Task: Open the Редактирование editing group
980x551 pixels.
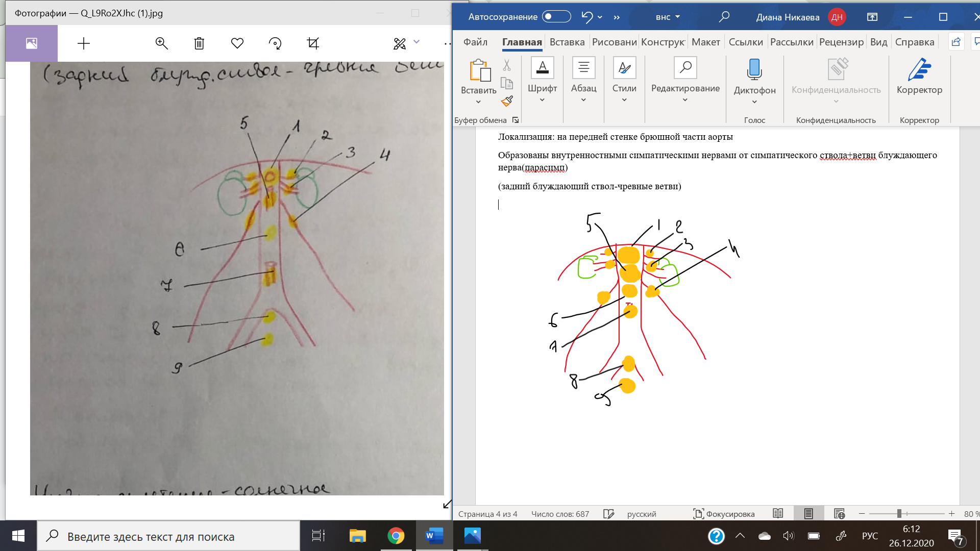Action: 685,80
